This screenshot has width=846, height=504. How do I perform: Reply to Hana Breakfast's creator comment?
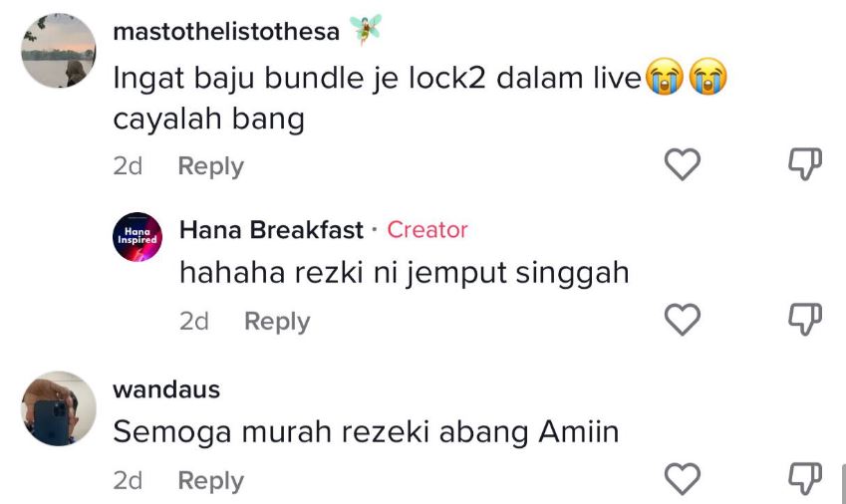click(277, 322)
